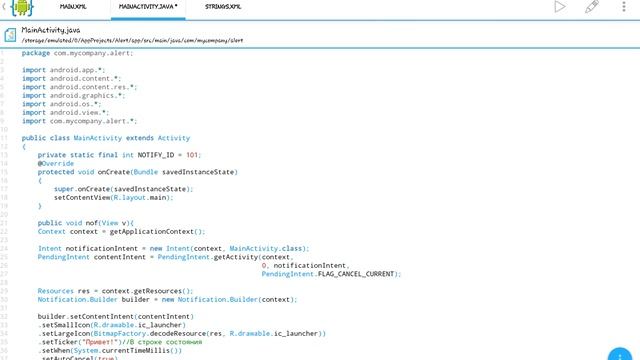Image resolution: width=640 pixels, height=360 pixels.
Task: Click the public void nof(View v) line
Action: pos(86,223)
